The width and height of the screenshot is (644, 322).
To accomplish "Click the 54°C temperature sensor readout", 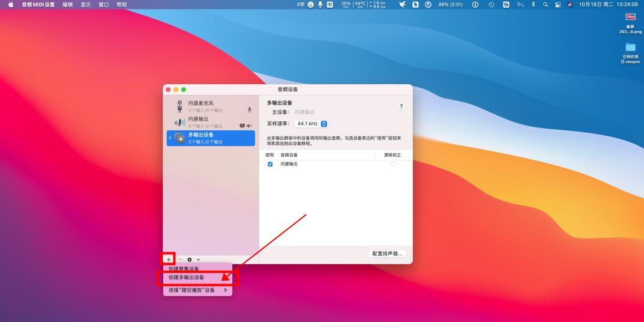I will click(x=360, y=5).
